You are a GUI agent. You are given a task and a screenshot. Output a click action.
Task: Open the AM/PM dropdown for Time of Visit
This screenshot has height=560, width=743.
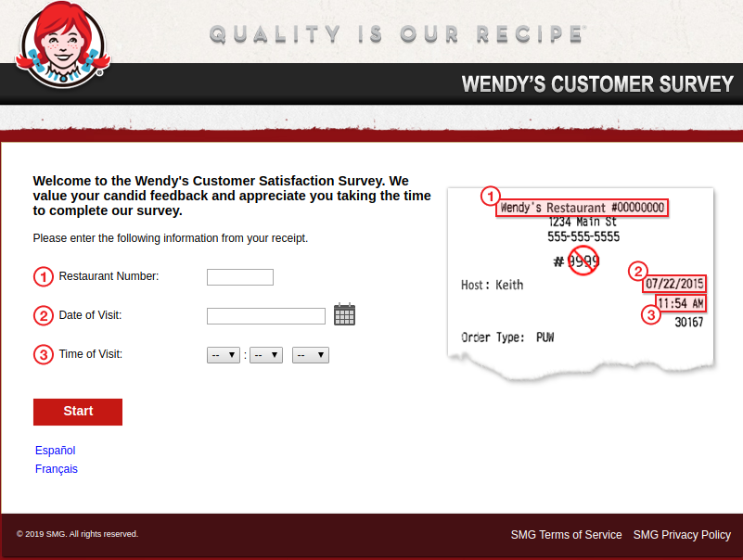click(311, 355)
